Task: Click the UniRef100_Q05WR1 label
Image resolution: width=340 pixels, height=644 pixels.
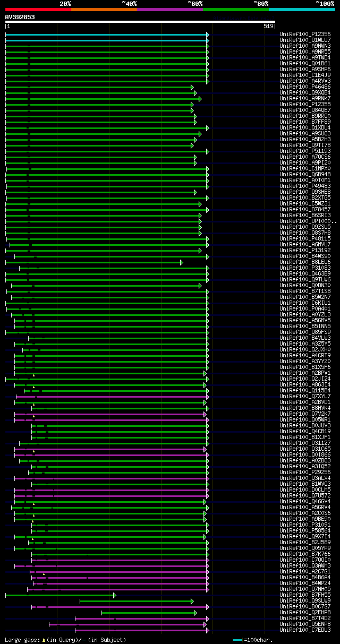Action: [305, 419]
